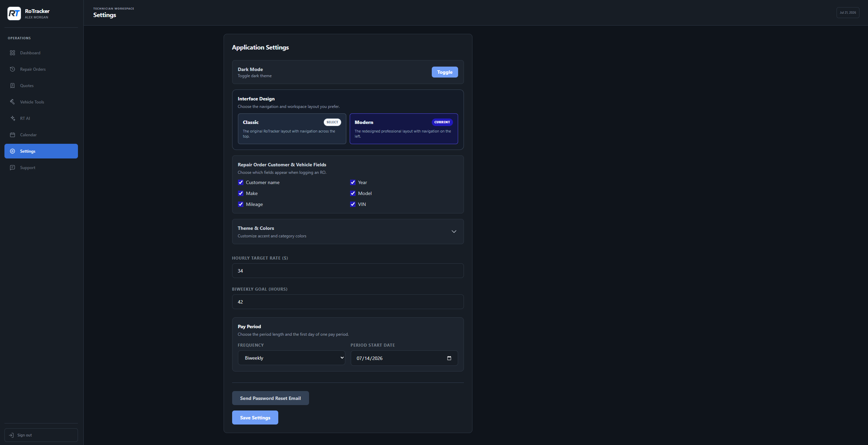Toggle Dark Mode with the Toggle button
This screenshot has height=445, width=868.
pos(445,72)
